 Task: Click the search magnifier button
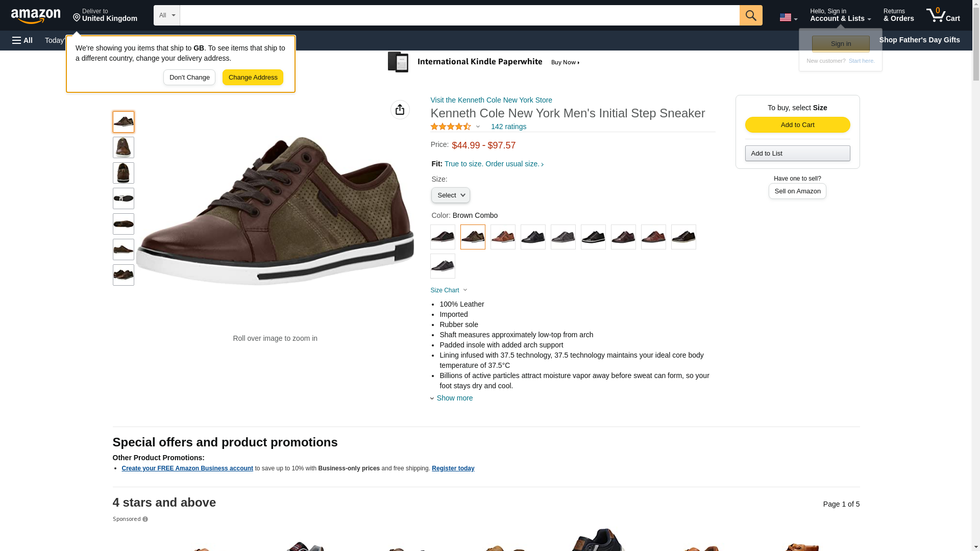tap(750, 15)
